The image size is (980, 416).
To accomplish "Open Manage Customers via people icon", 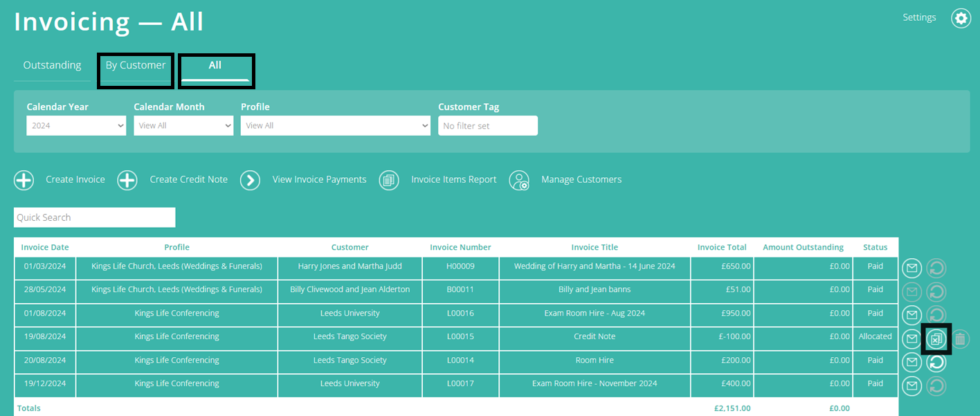I will click(520, 180).
